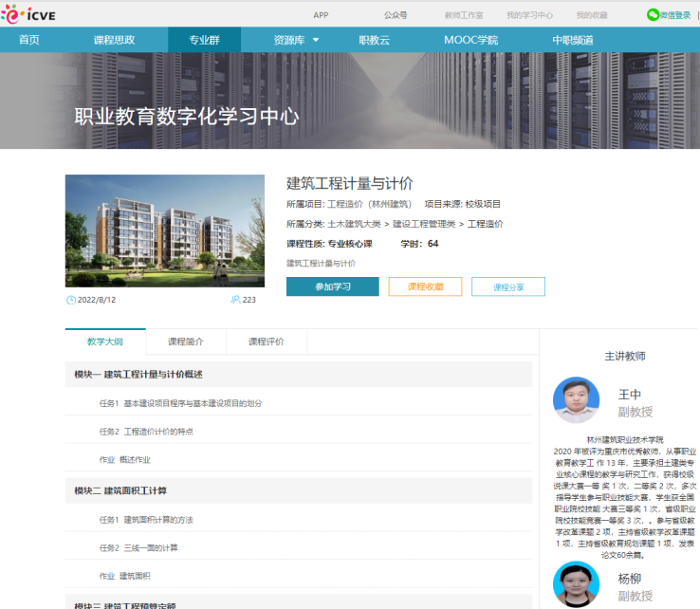Click the course building thumbnail image
Screen dimensions: 700x609
[x=165, y=231]
